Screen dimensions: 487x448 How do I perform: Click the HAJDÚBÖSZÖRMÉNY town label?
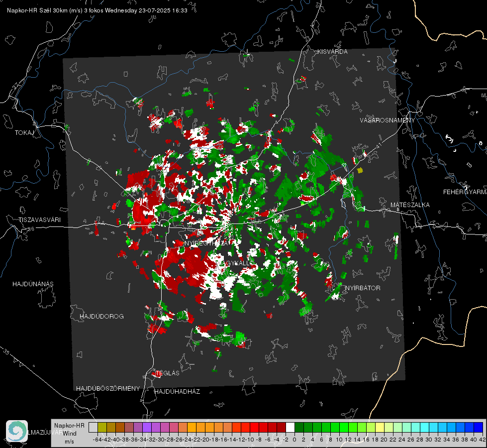tap(108, 389)
